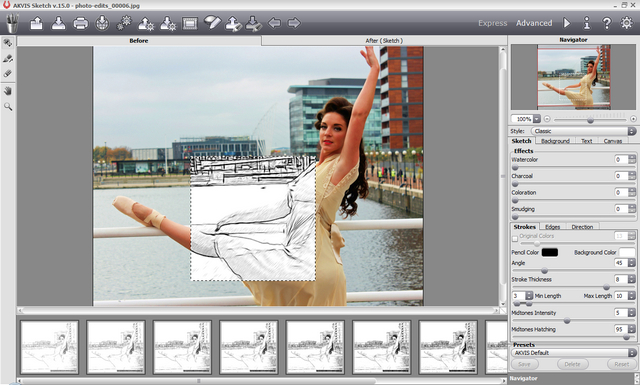Switch to Advanced mode

534,23
